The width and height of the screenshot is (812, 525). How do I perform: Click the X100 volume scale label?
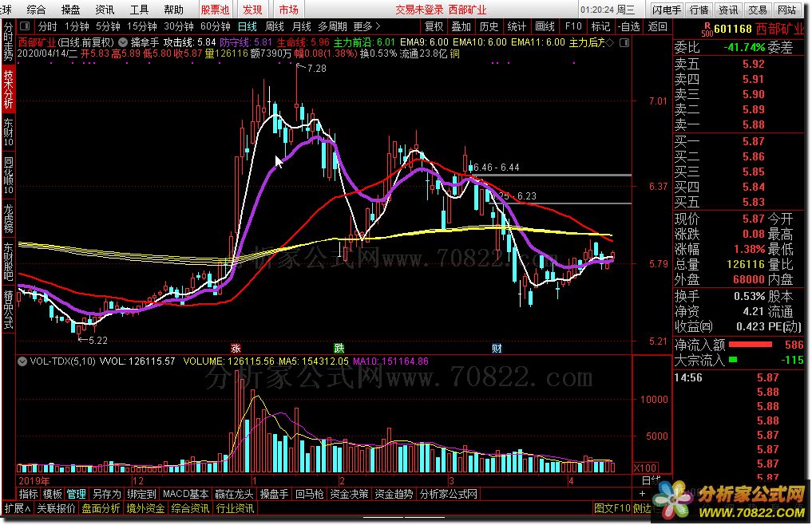click(x=645, y=468)
